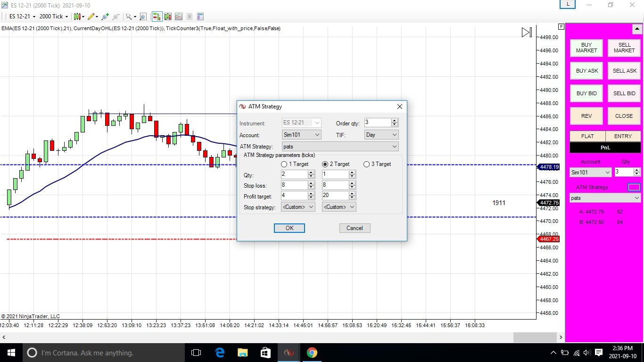
Task: Open the Action Center notification icon
Action: (599, 353)
